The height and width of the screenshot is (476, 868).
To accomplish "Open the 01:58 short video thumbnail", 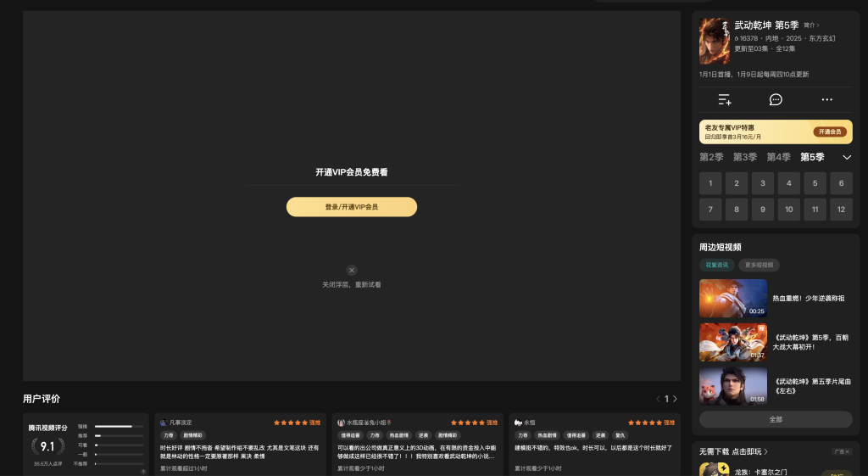I will [x=733, y=386].
